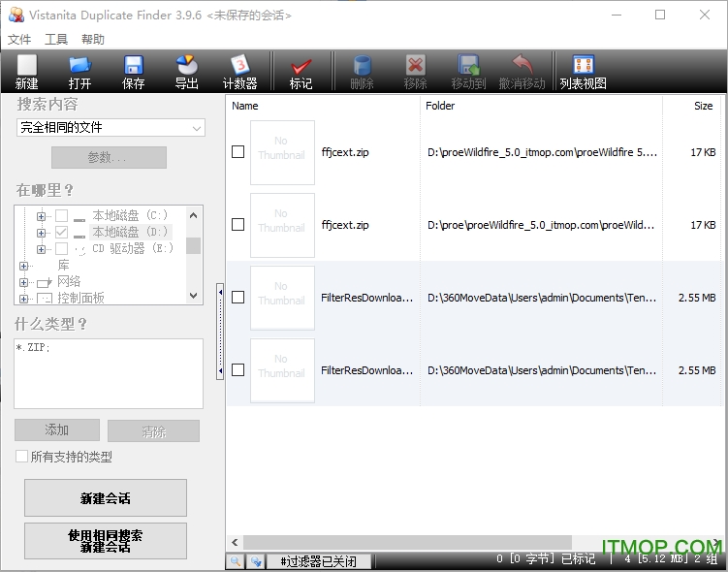
Task: Click the 新建会话 button
Action: [x=106, y=497]
